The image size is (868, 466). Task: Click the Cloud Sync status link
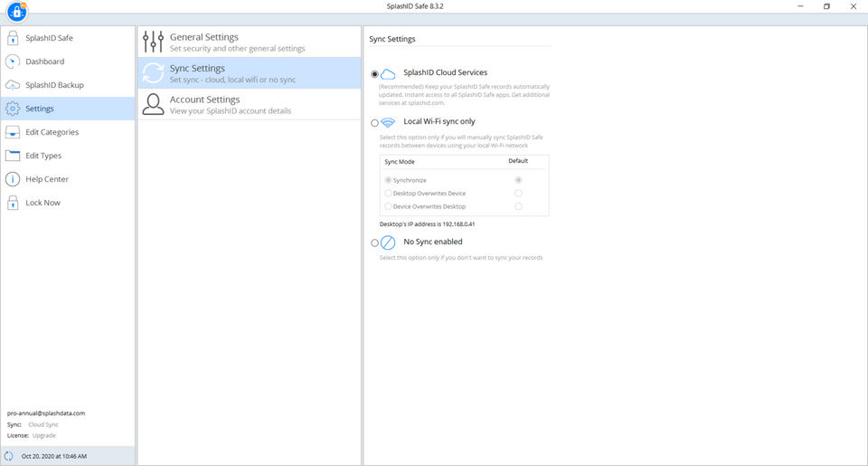point(43,424)
